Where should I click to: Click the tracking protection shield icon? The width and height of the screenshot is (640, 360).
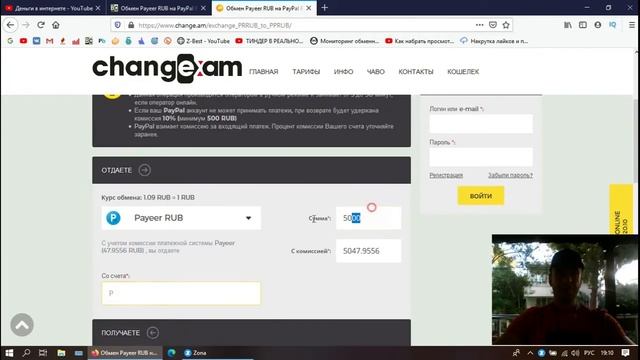(118, 25)
